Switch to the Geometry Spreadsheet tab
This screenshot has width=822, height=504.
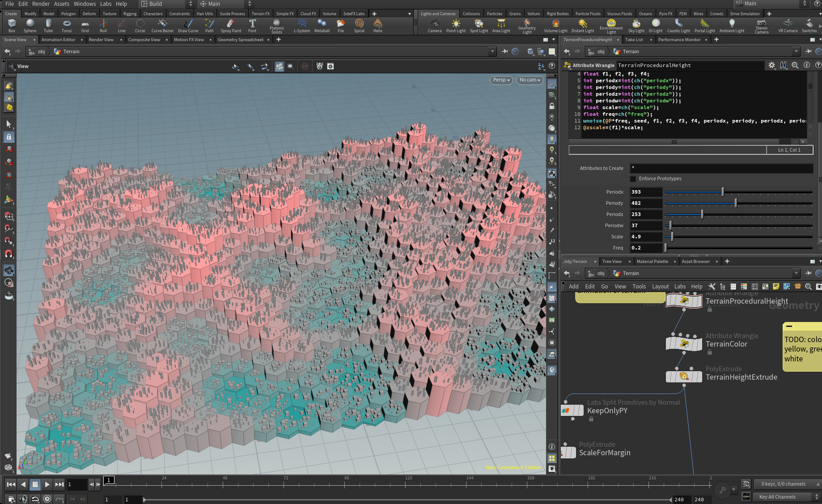click(240, 40)
